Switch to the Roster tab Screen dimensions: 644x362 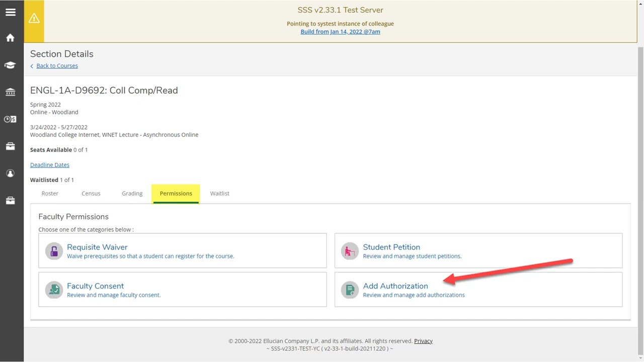coord(50,194)
